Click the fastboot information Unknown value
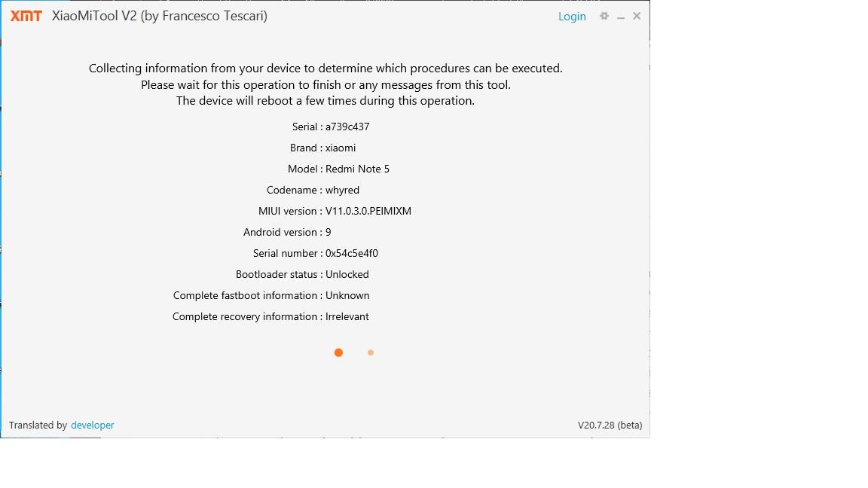 [x=347, y=295]
